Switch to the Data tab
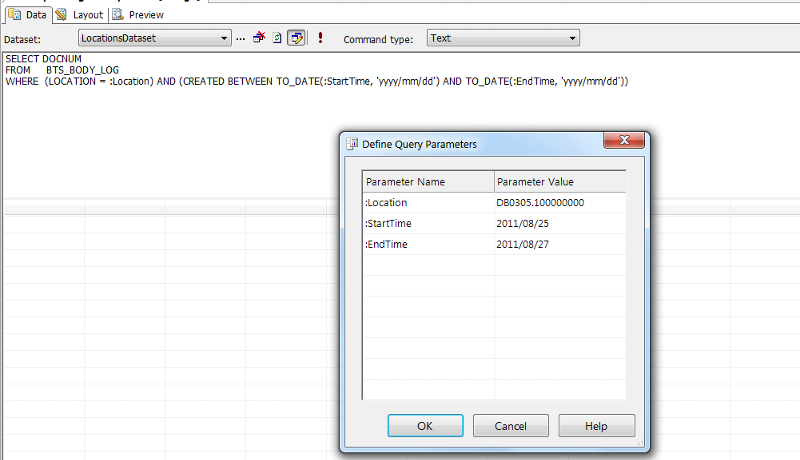Viewport: 800px width, 460px height. tap(28, 15)
